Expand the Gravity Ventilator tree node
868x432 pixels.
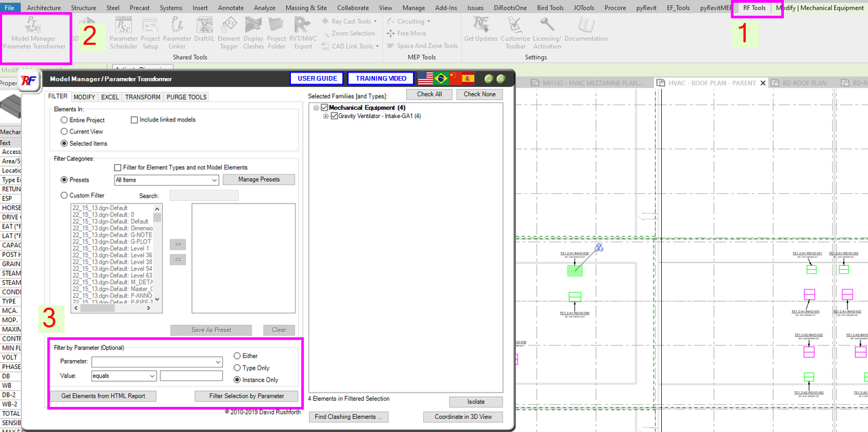tap(325, 116)
